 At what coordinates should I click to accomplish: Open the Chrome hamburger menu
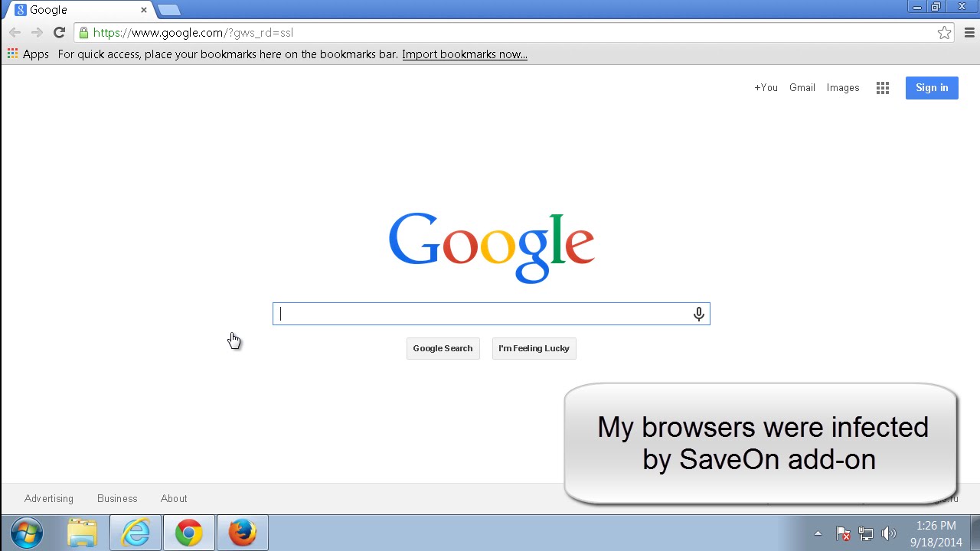[x=969, y=33]
